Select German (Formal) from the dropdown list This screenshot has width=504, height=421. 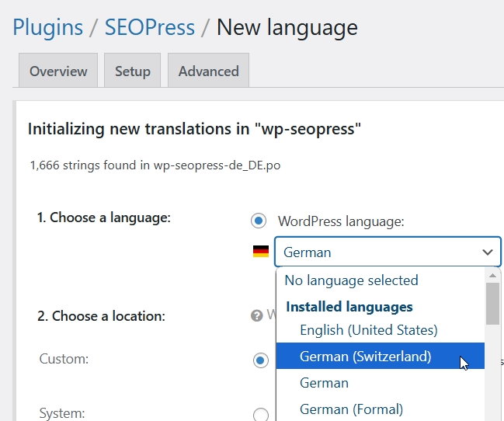pyautogui.click(x=351, y=409)
